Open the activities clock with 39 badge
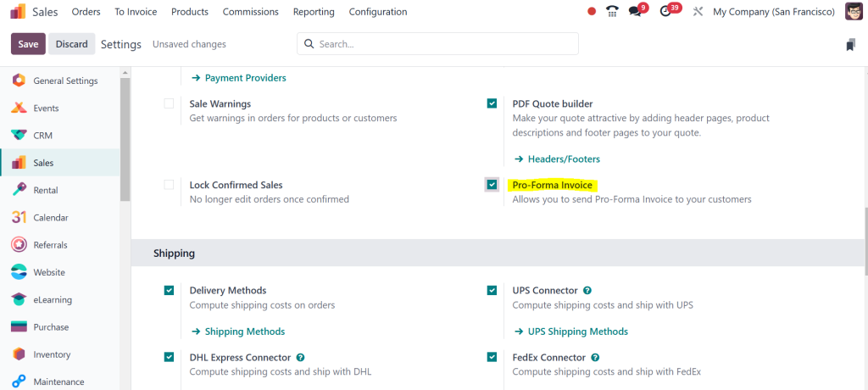This screenshot has height=390, width=868. [666, 12]
